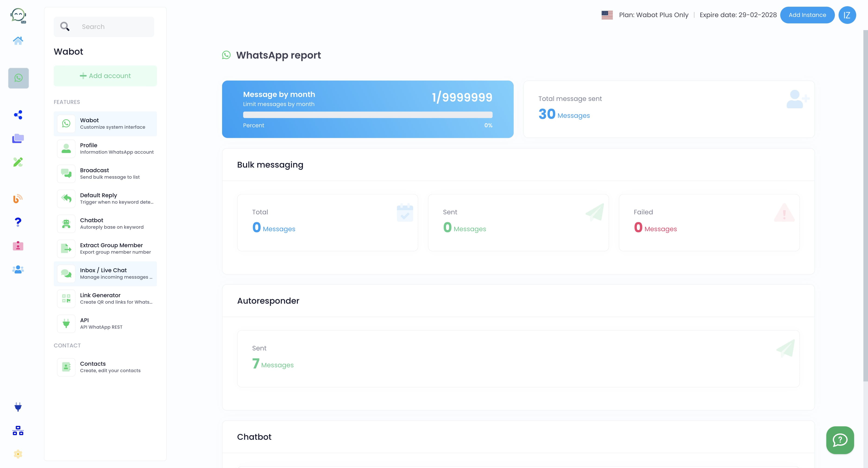Open the orange blog feed icon

tap(18, 199)
